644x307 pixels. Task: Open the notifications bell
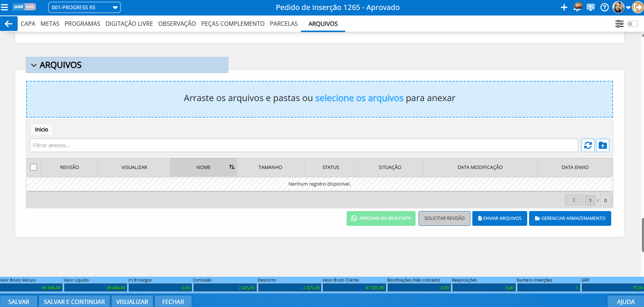pos(577,7)
